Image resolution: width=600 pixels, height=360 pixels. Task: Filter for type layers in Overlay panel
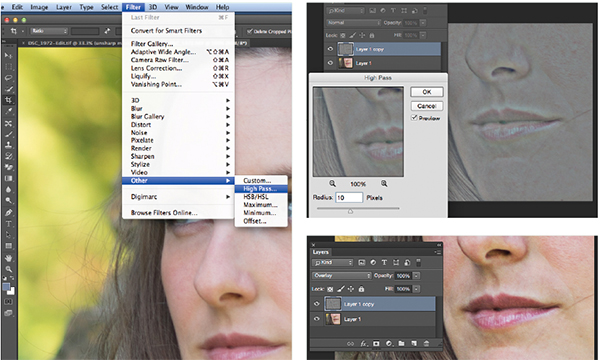pyautogui.click(x=384, y=262)
